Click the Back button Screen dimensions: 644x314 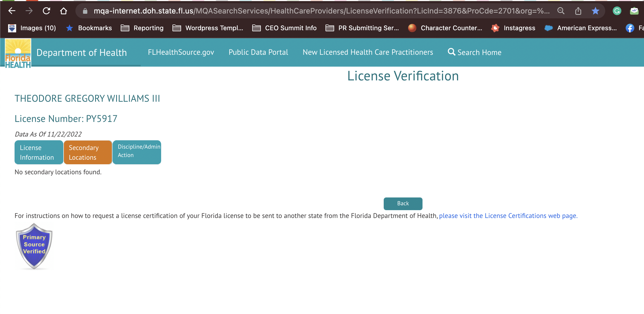pyautogui.click(x=403, y=203)
